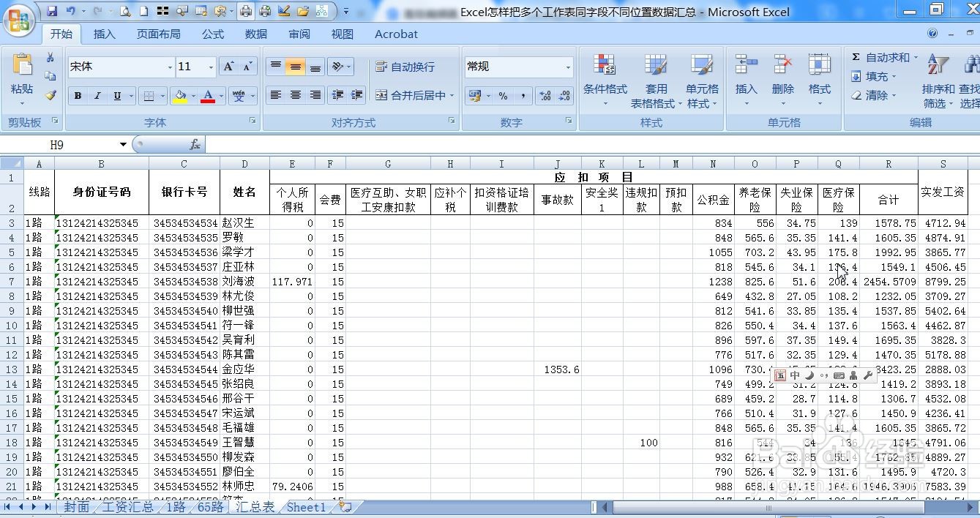Open the 工资汇总 sheet tab
980x518 pixels.
click(x=127, y=506)
